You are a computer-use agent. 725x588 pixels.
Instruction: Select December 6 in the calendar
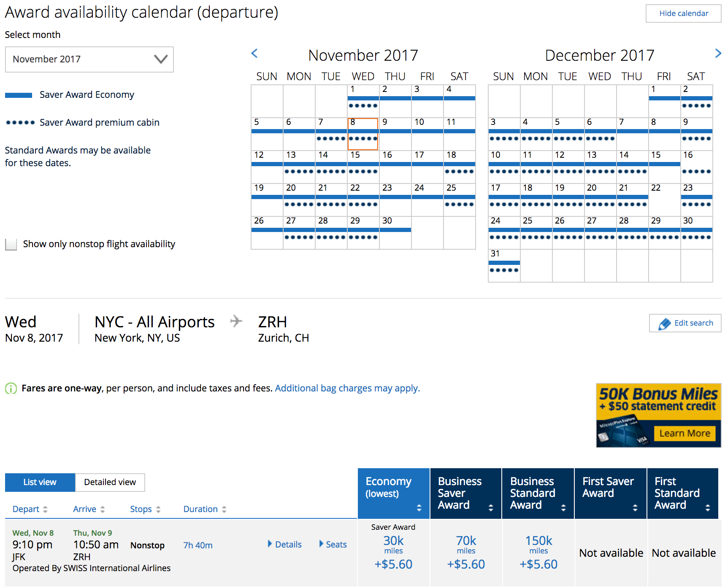tap(600, 134)
